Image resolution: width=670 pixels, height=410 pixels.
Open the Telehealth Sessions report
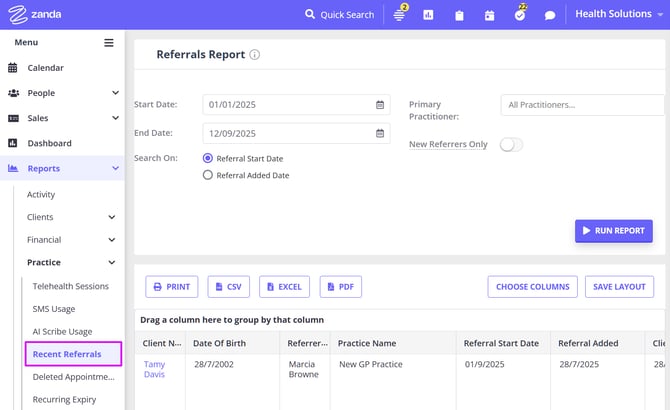(70, 286)
